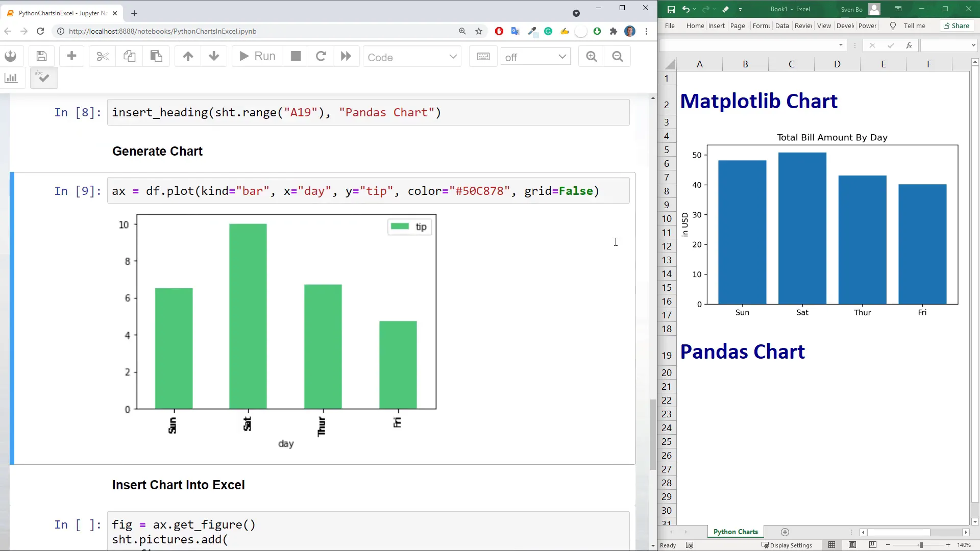Run the current Jupyter cell
This screenshot has width=980, height=551.
pos(257,57)
